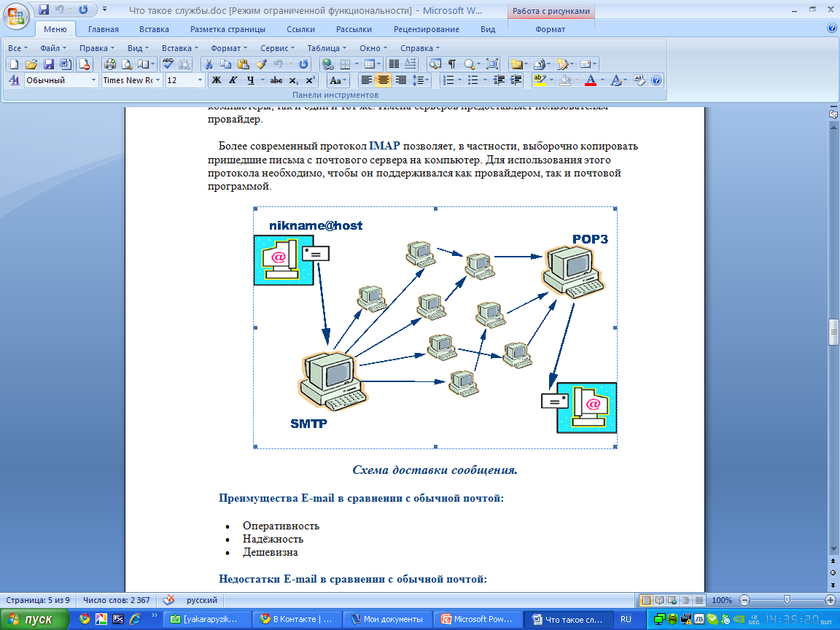Switch to Full Screen Reading view
The image size is (840, 630).
[659, 601]
